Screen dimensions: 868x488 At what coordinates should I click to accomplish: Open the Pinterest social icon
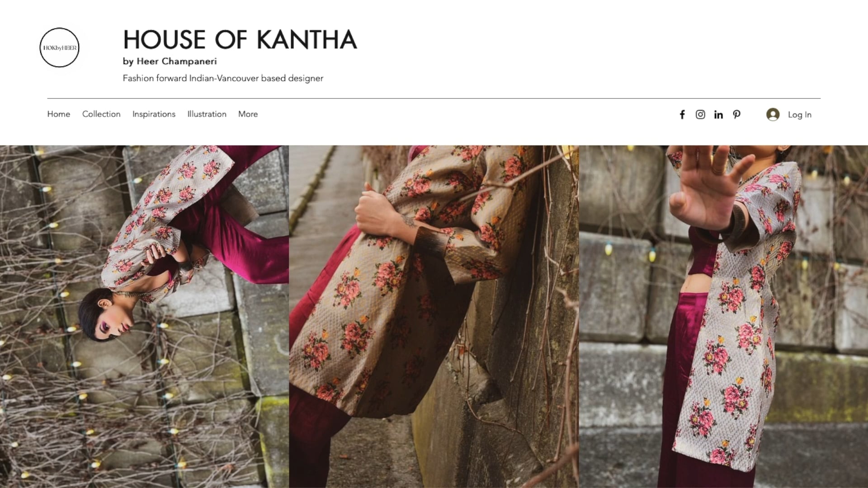tap(737, 115)
